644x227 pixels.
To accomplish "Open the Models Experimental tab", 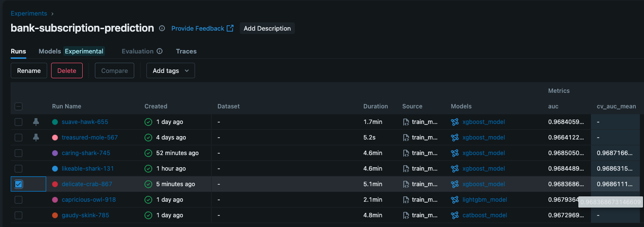I will tap(71, 51).
